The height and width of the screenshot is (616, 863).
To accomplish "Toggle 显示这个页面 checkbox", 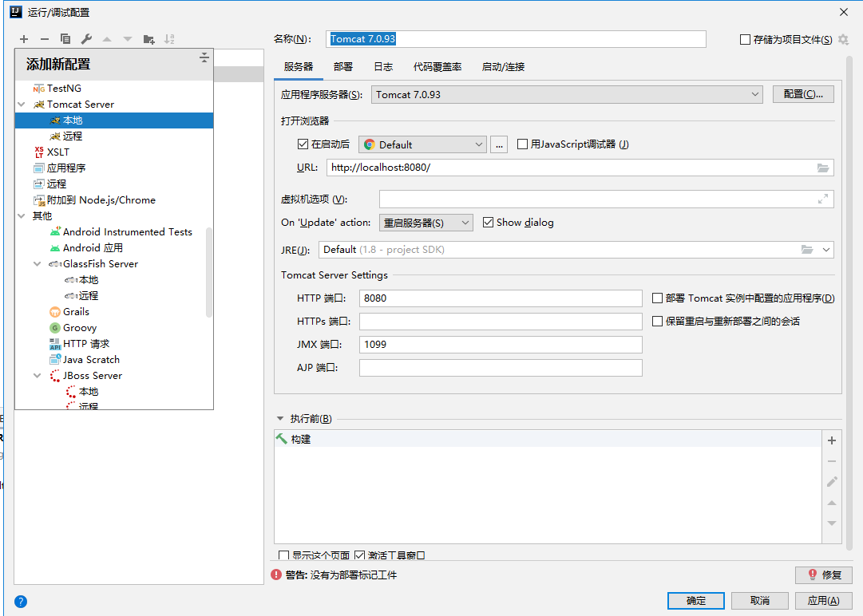I will (284, 555).
